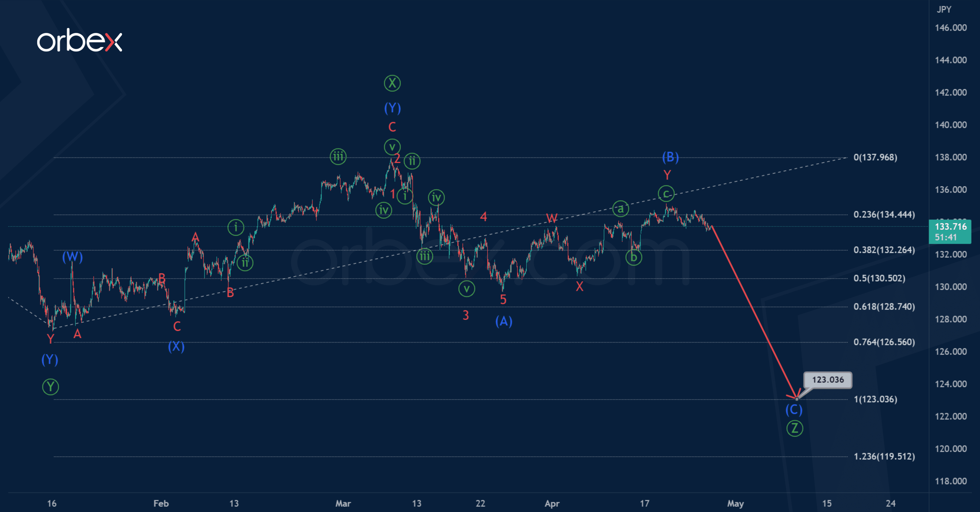Click the JPY currency label
Image resolution: width=980 pixels, height=512 pixels.
[x=944, y=9]
